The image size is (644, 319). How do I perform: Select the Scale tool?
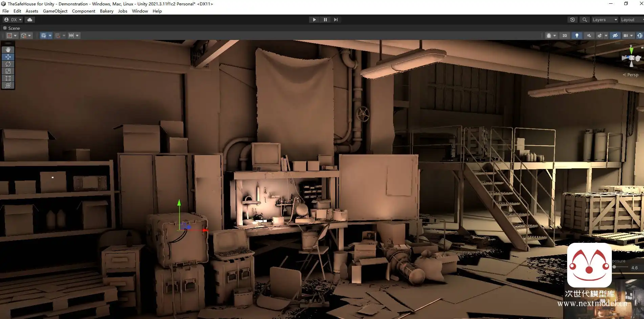pos(8,71)
